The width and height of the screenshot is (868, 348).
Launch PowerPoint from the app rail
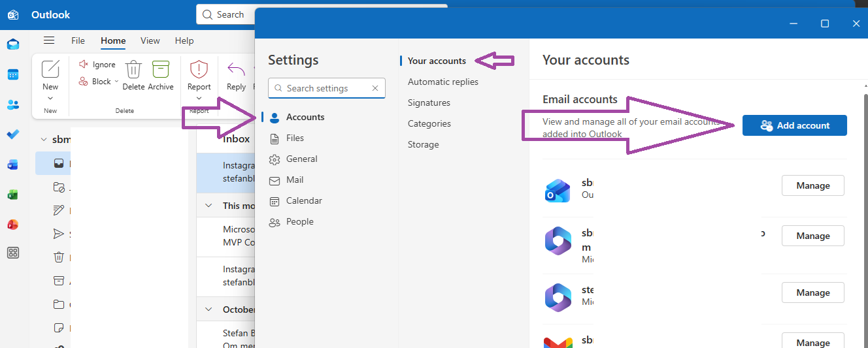(13, 225)
